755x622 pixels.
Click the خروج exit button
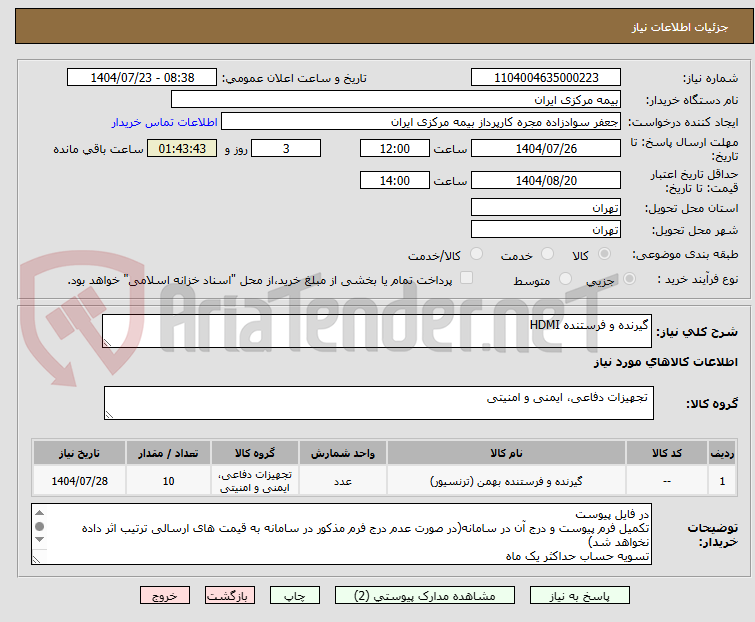[165, 596]
